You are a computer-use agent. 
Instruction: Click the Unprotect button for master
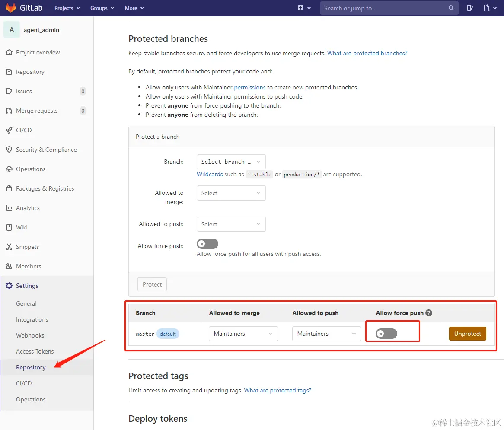[467, 334]
